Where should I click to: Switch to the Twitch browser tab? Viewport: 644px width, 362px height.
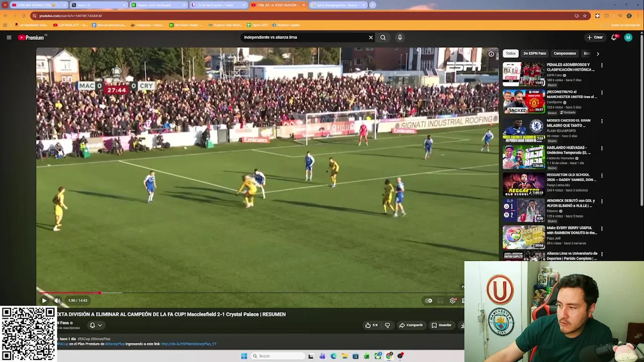point(218,5)
